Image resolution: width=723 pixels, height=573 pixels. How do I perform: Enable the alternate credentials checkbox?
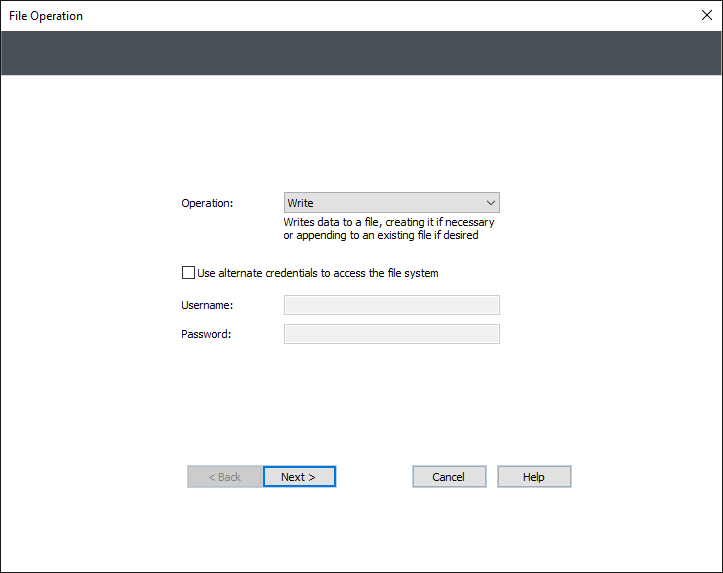tap(188, 272)
